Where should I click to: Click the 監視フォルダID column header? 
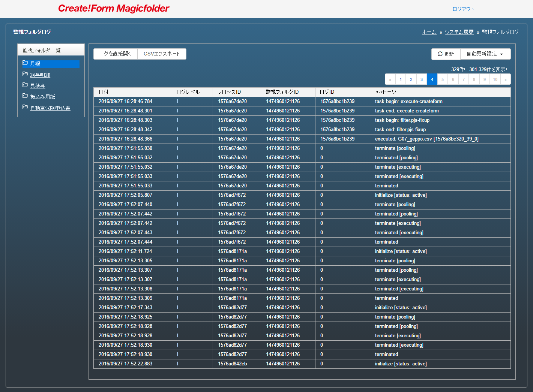click(x=288, y=92)
